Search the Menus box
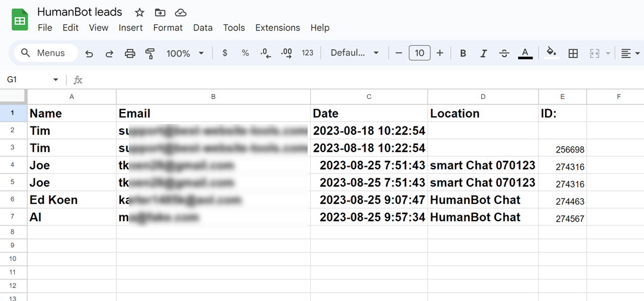 pyautogui.click(x=45, y=53)
